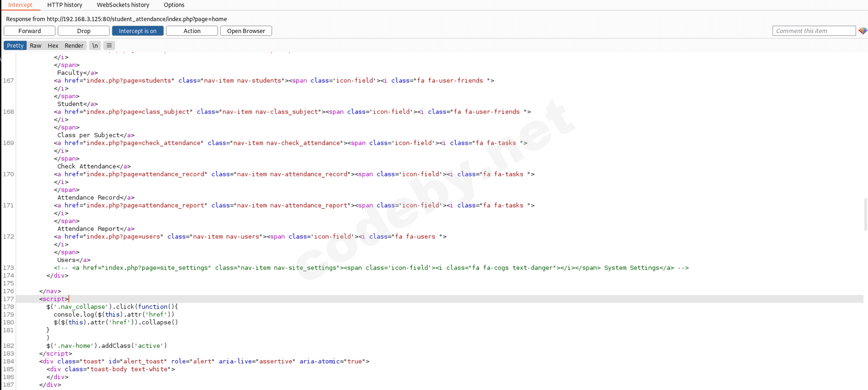Click the "Users</a>" text line
This screenshot has width=868, height=390.
click(74, 260)
